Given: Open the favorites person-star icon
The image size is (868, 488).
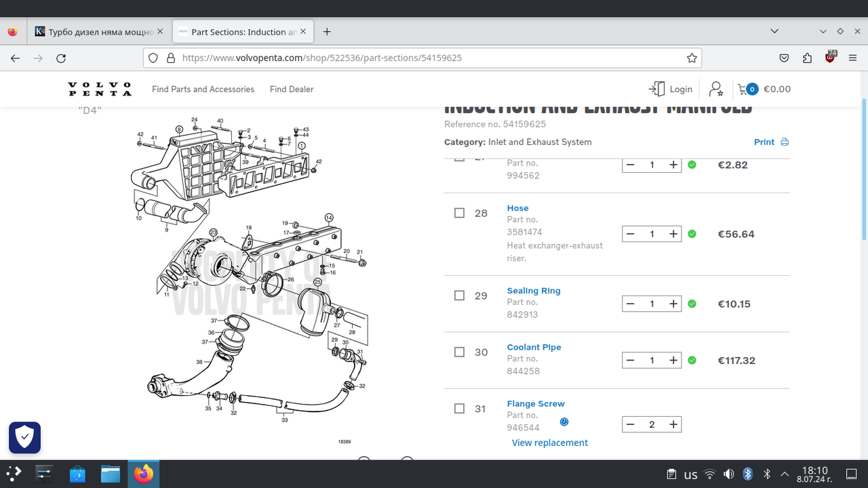Looking at the screenshot, I should [716, 89].
